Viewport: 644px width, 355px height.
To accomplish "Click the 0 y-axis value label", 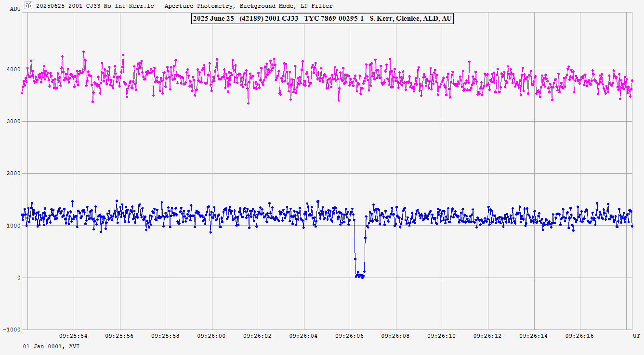I will point(18,278).
